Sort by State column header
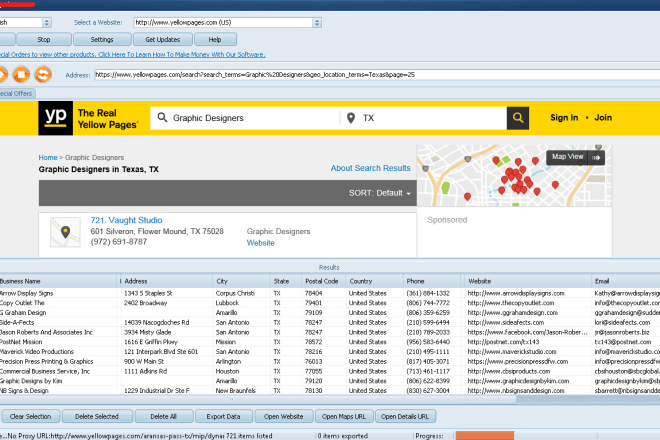The width and height of the screenshot is (660, 440). pyautogui.click(x=286, y=281)
